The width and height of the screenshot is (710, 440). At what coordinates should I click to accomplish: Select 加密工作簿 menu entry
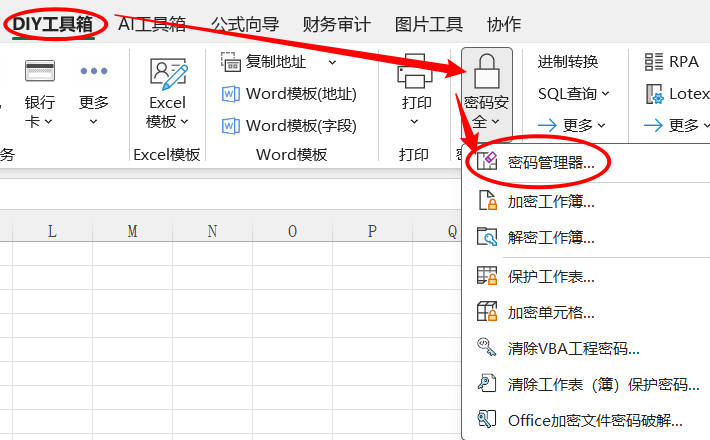click(550, 201)
